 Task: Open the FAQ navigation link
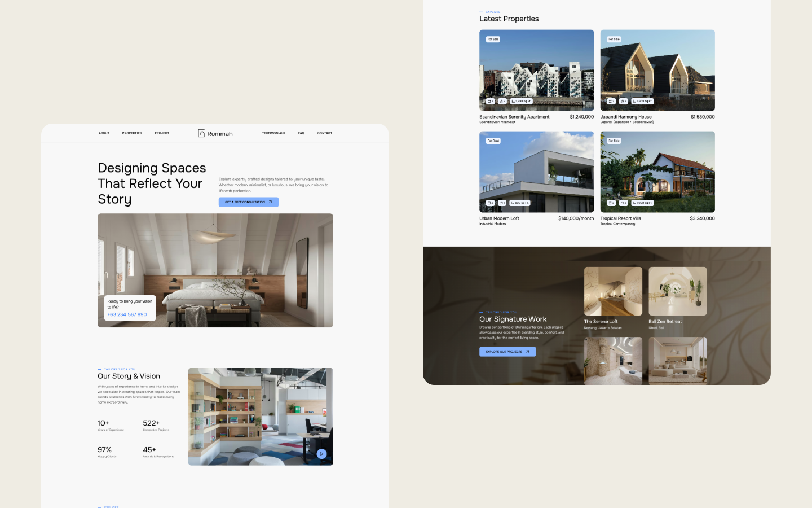point(301,133)
